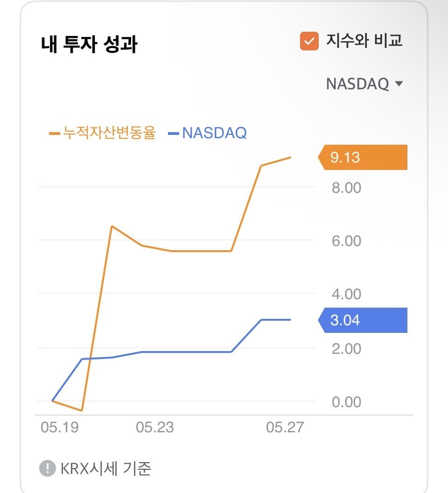The image size is (448, 493).
Task: Click the 0.00 y-axis label
Action: pyautogui.click(x=346, y=402)
